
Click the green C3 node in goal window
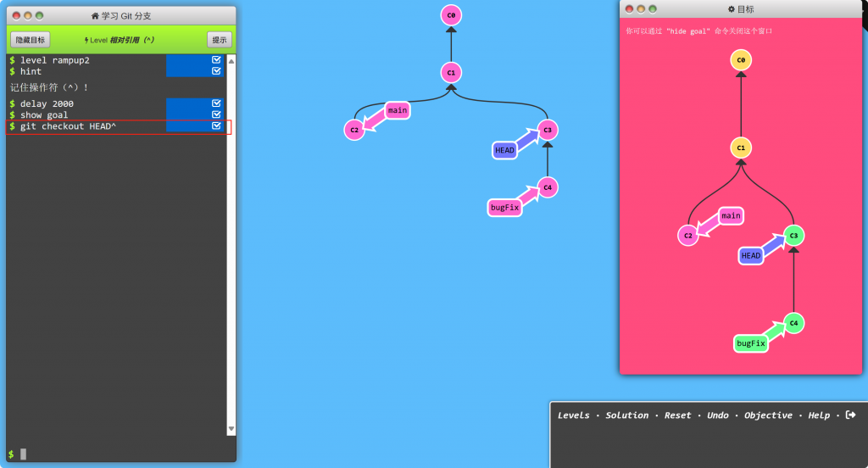tap(793, 235)
